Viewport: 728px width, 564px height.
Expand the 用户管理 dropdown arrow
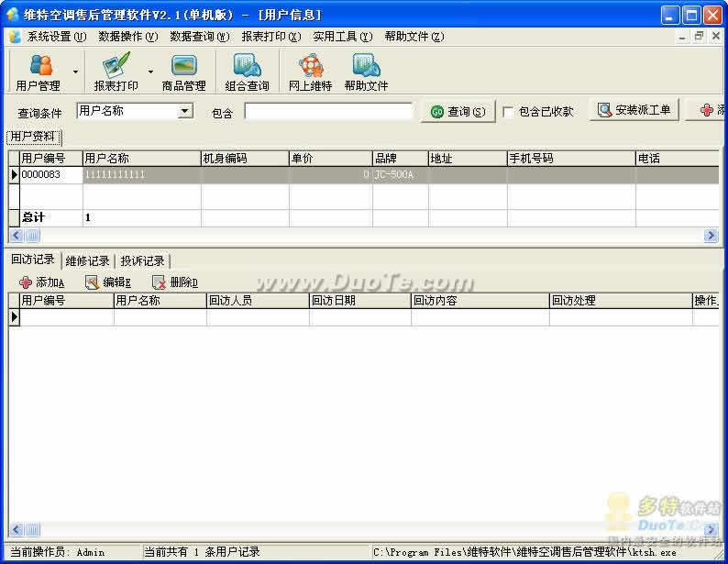(75, 72)
